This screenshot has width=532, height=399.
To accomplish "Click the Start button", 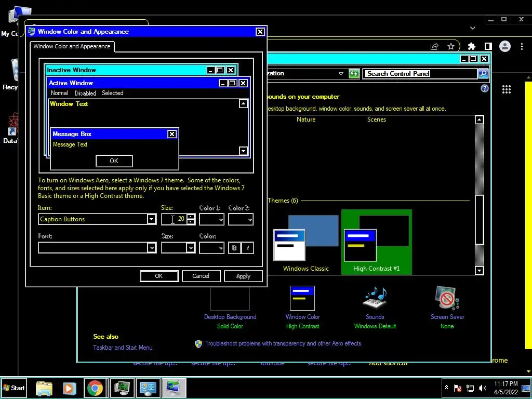I will coord(14,388).
